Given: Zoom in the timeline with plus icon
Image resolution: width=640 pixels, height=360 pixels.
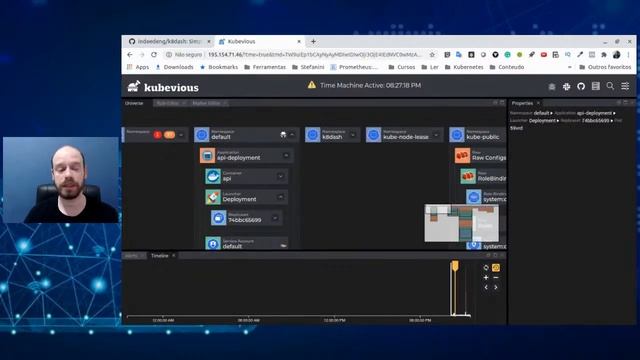Looking at the screenshot, I should click(486, 278).
